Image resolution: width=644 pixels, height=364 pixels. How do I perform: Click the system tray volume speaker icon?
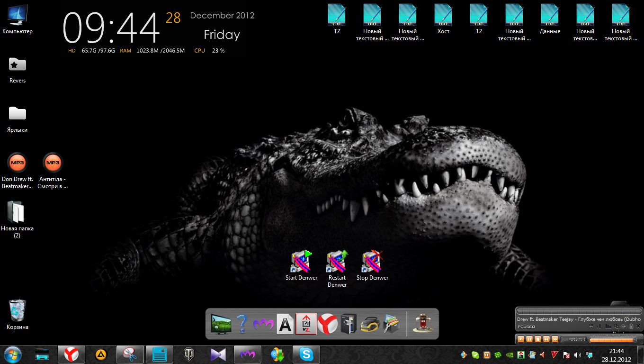point(577,355)
